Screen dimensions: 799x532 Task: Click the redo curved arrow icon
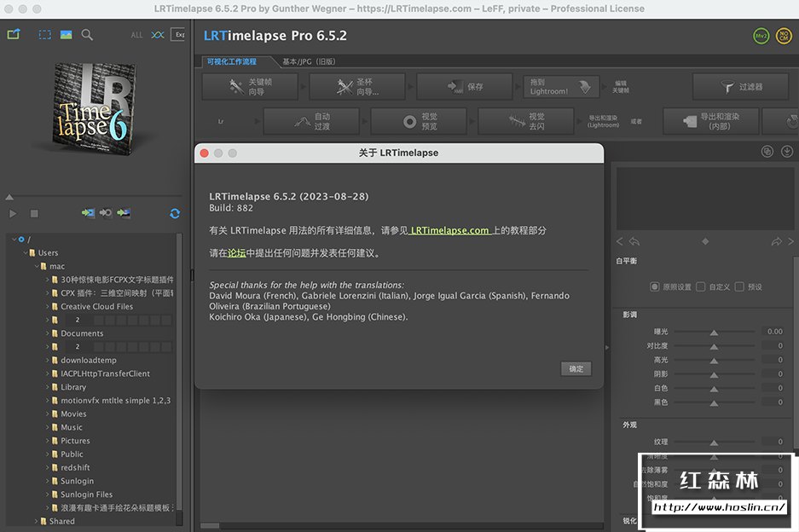click(776, 241)
